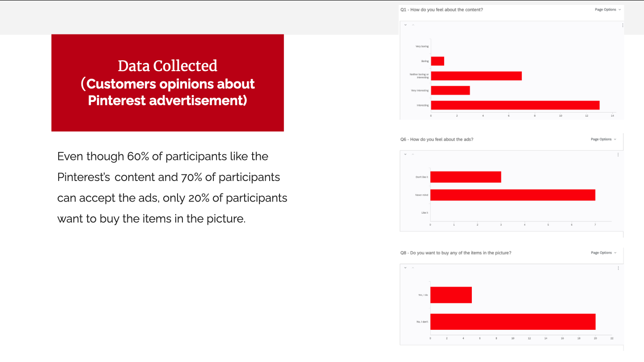Select the 'Neither boring or interesting' bar

tap(476, 76)
